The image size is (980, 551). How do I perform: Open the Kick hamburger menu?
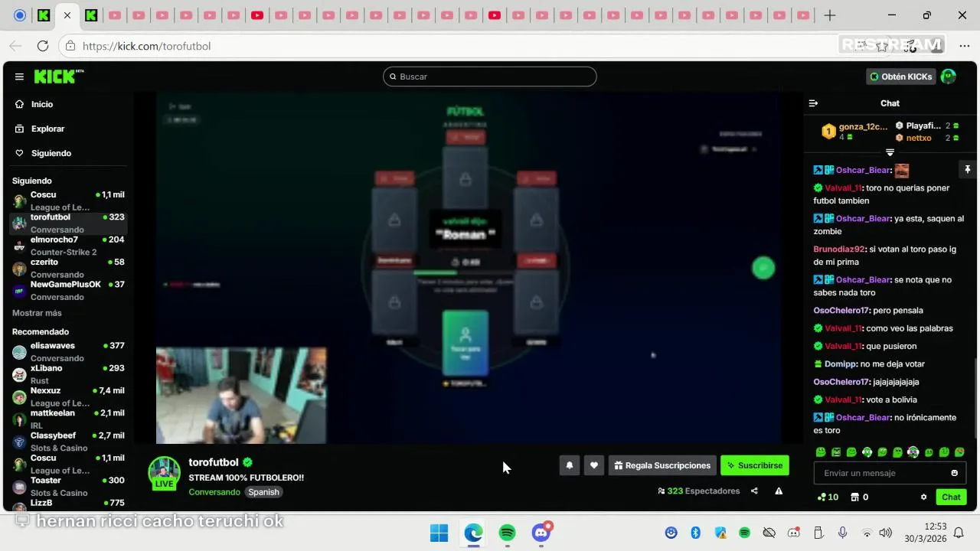click(x=19, y=77)
